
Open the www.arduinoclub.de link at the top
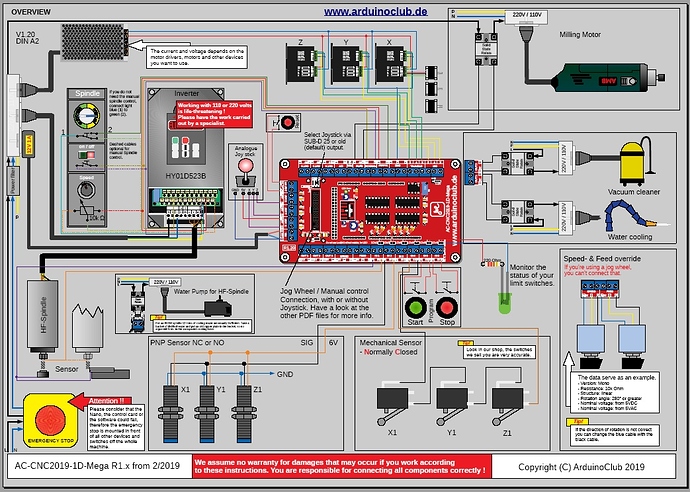(375, 11)
